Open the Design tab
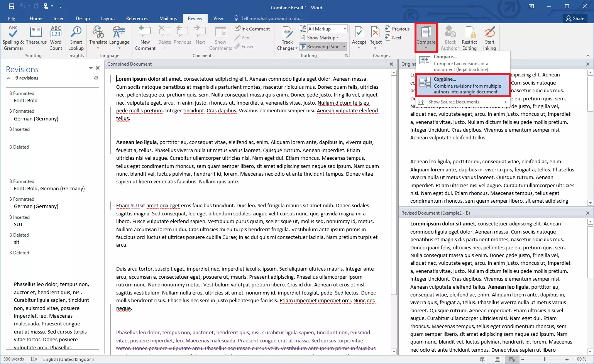 pos(83,19)
